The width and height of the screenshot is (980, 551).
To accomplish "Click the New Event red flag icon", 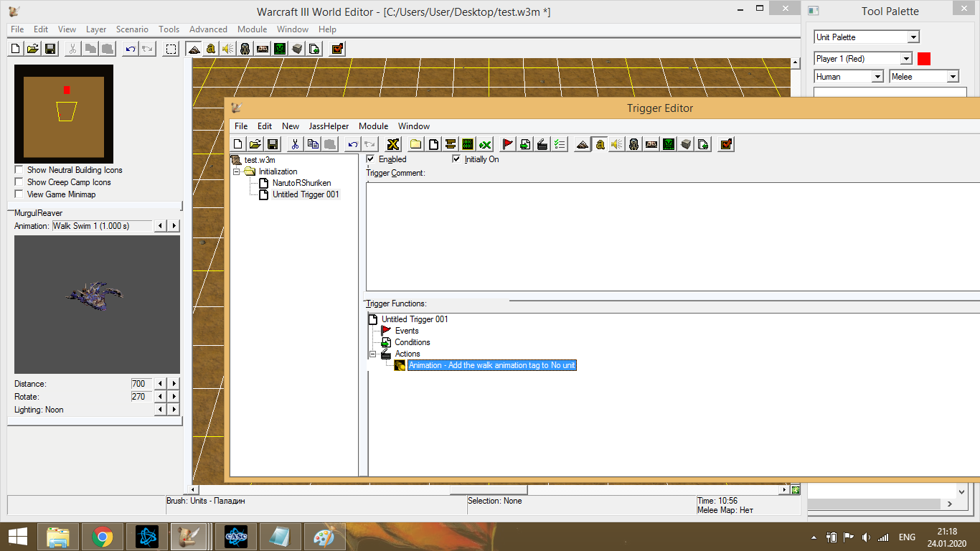I will point(507,144).
